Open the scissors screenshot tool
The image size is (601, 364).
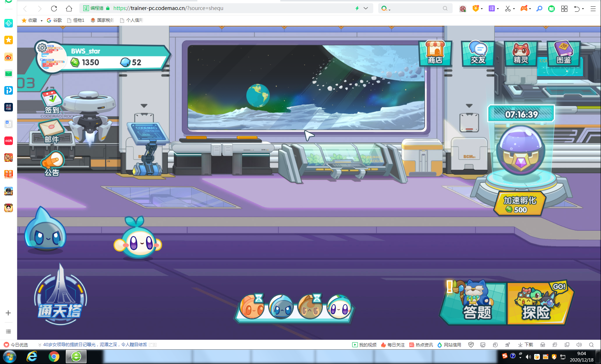point(508,9)
